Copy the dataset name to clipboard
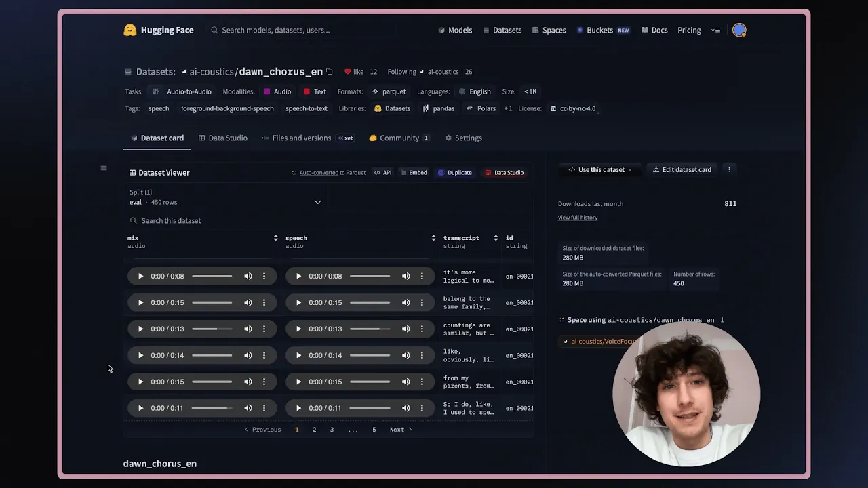The image size is (868, 488). pos(330,72)
